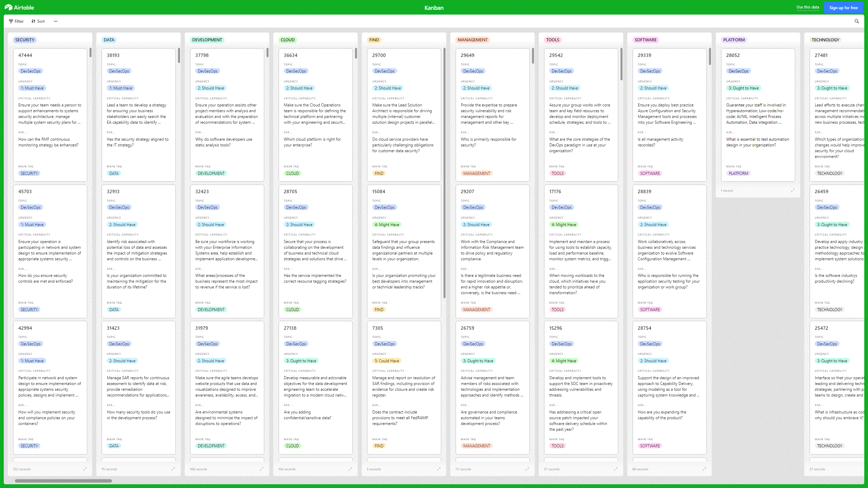Click the Airtable logo
This screenshot has height=488, width=868.
[19, 7]
